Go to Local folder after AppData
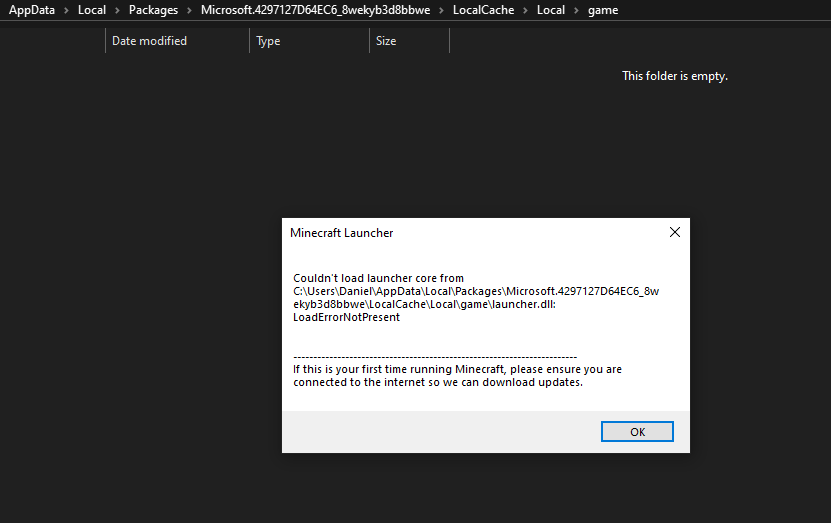Image resolution: width=831 pixels, height=523 pixels. pyautogui.click(x=92, y=10)
